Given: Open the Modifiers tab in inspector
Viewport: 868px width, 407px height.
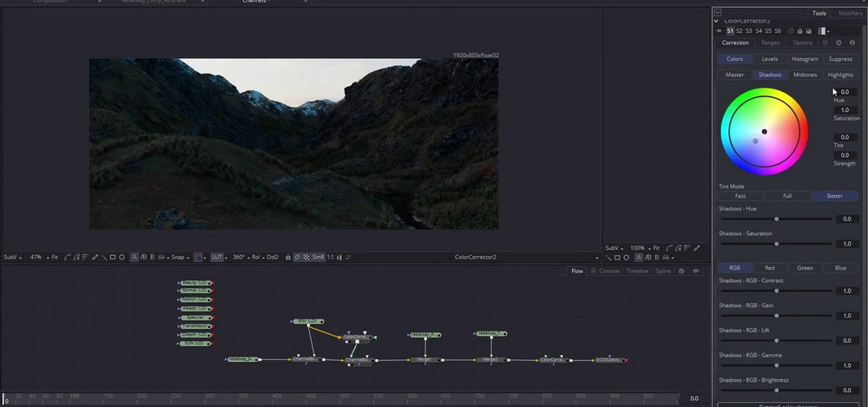Looking at the screenshot, I should 851,13.
